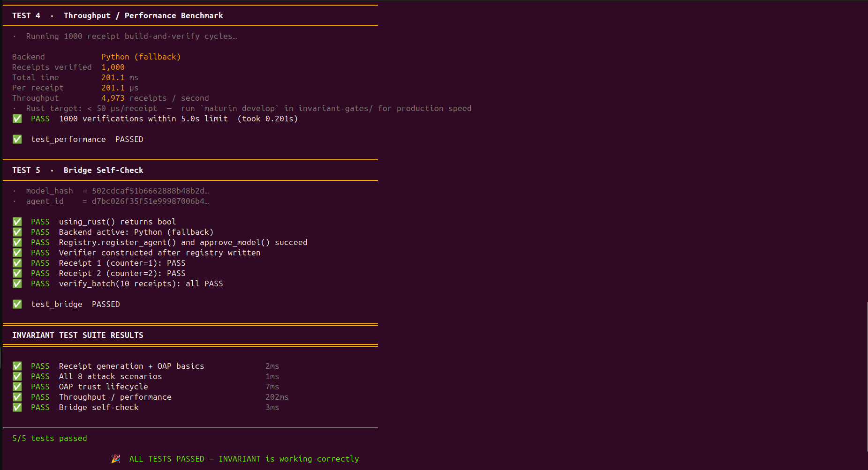Click the 5/5 tests passed summary
The height and width of the screenshot is (470, 868).
49,438
